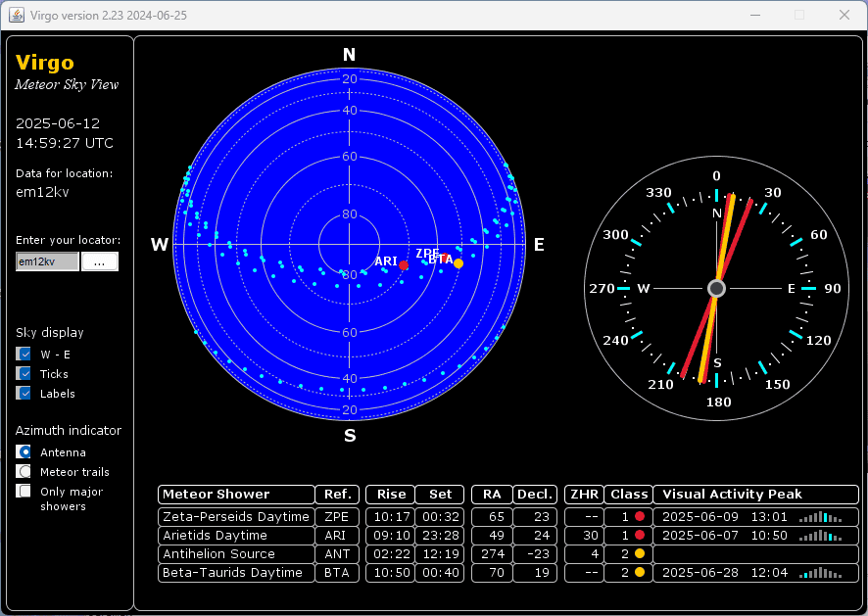Click the Meteor Shower column header
The width and height of the screenshot is (868, 616).
tap(235, 495)
